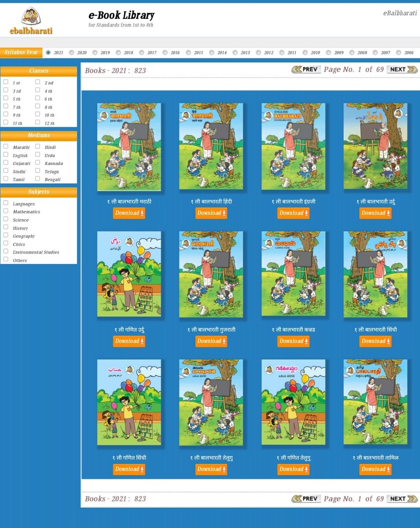Download १ ली बालभारती तामिळ book
The image size is (420, 528).
click(x=376, y=469)
